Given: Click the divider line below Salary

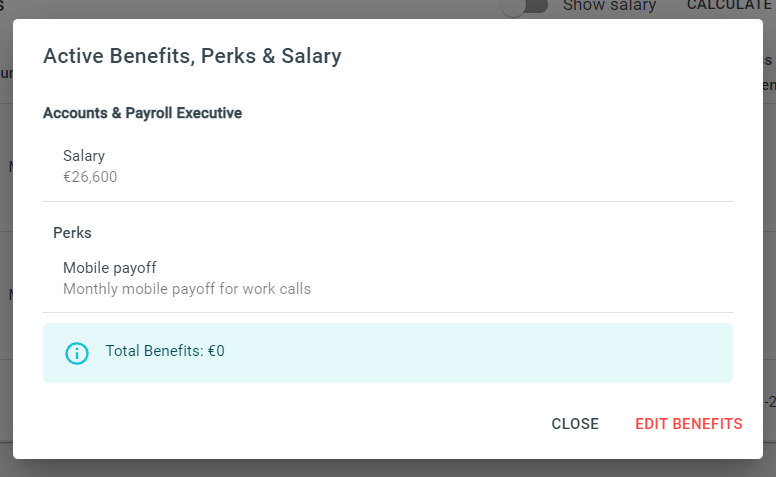Looking at the screenshot, I should coord(388,201).
